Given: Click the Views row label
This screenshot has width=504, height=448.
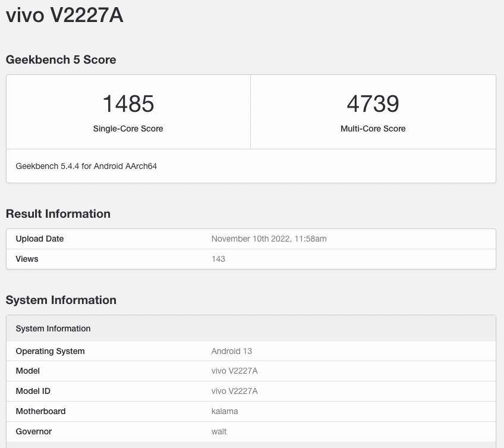Looking at the screenshot, I should (27, 259).
